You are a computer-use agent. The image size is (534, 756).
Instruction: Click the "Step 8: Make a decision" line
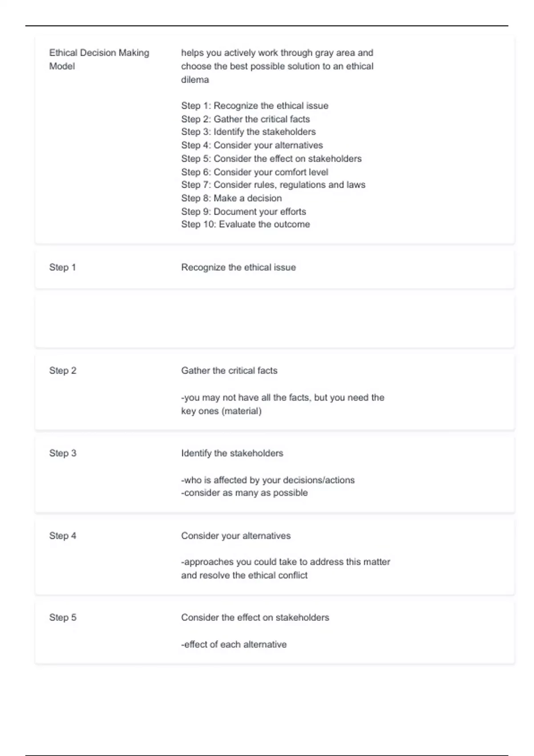pos(231,198)
